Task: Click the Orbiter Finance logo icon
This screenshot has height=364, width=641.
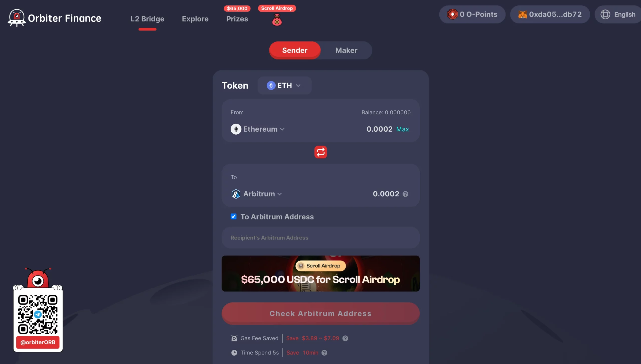Action: click(x=16, y=18)
